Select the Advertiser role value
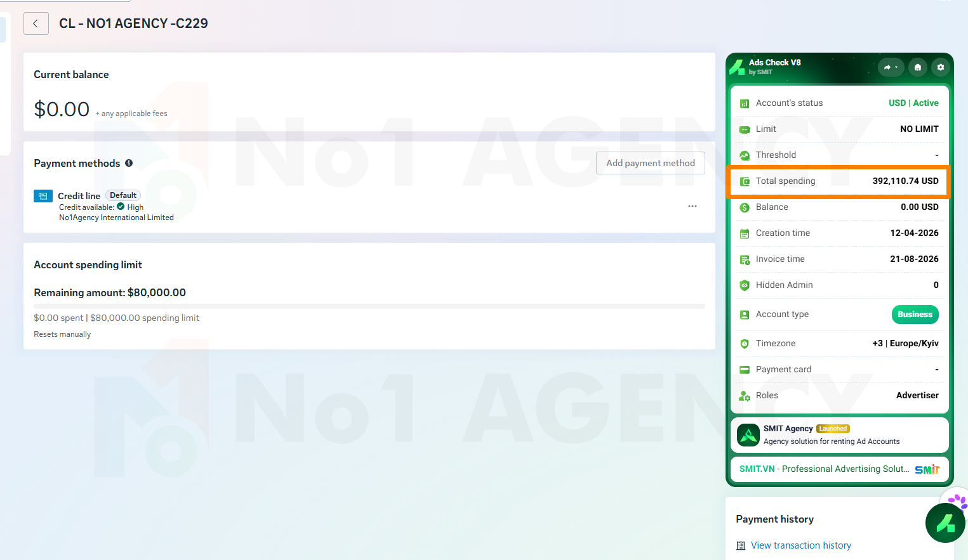The height and width of the screenshot is (560, 968). click(x=917, y=395)
